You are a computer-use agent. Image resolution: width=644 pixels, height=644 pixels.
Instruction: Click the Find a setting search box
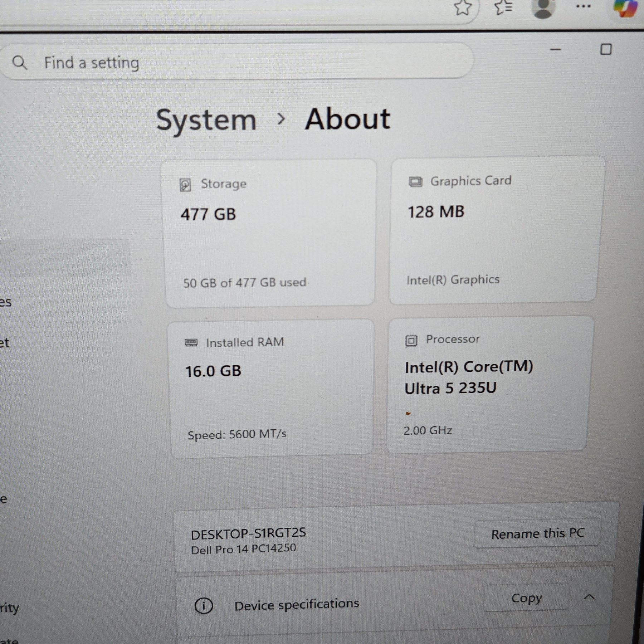coord(236,61)
